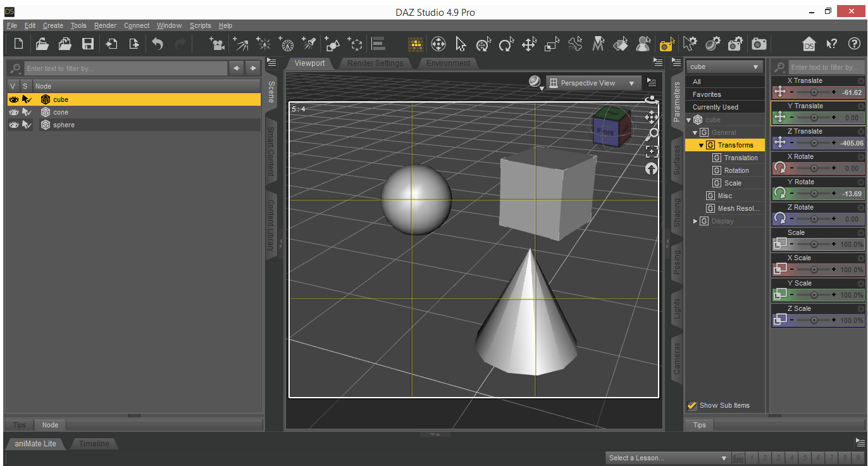This screenshot has width=868, height=466.
Task: Click the Create New Spotlight icon
Action: tap(309, 44)
